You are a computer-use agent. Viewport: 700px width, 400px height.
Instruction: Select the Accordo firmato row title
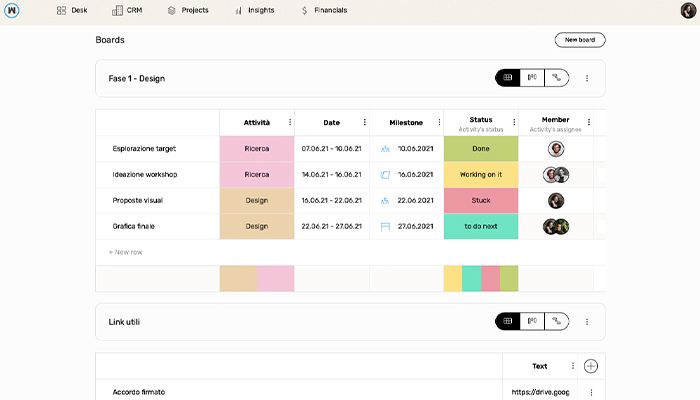click(139, 392)
